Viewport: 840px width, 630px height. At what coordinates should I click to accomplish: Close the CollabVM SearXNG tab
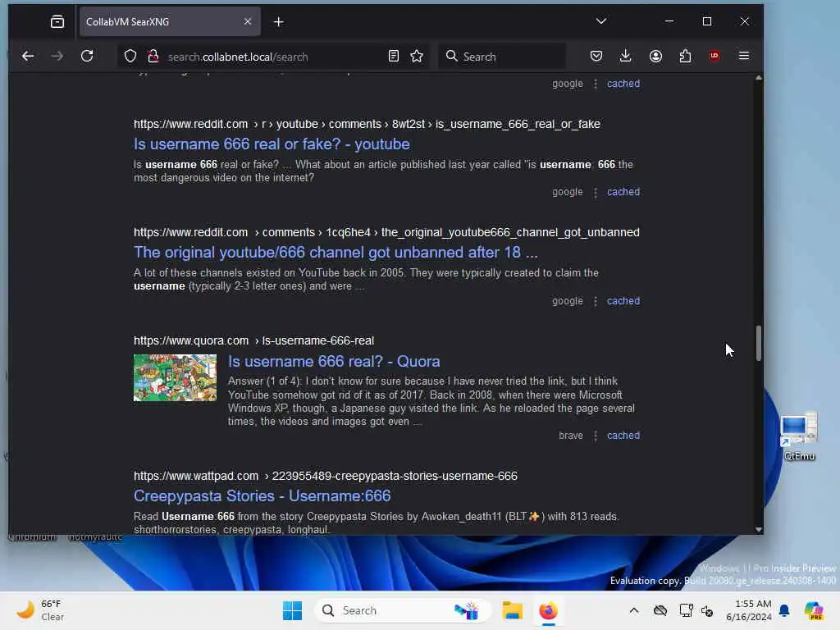[x=248, y=21]
